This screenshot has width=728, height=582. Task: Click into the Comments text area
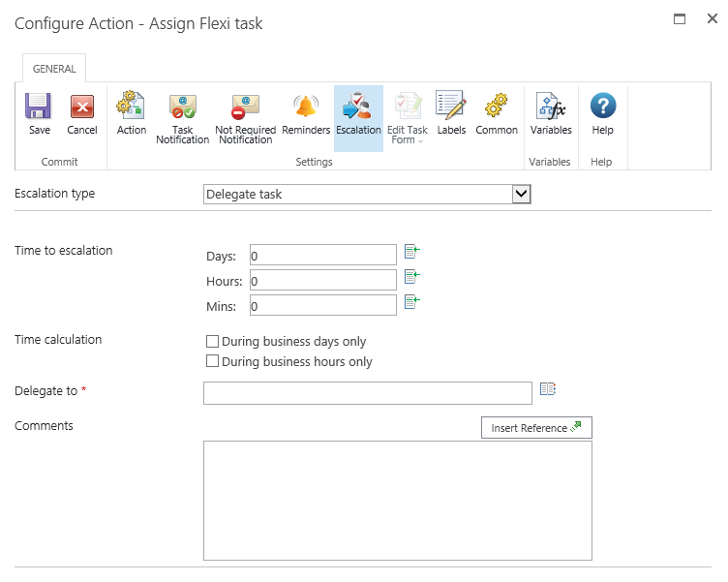coord(397,500)
